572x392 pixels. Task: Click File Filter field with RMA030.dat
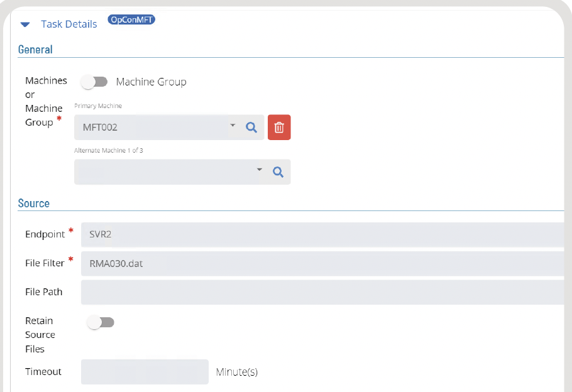click(x=322, y=263)
